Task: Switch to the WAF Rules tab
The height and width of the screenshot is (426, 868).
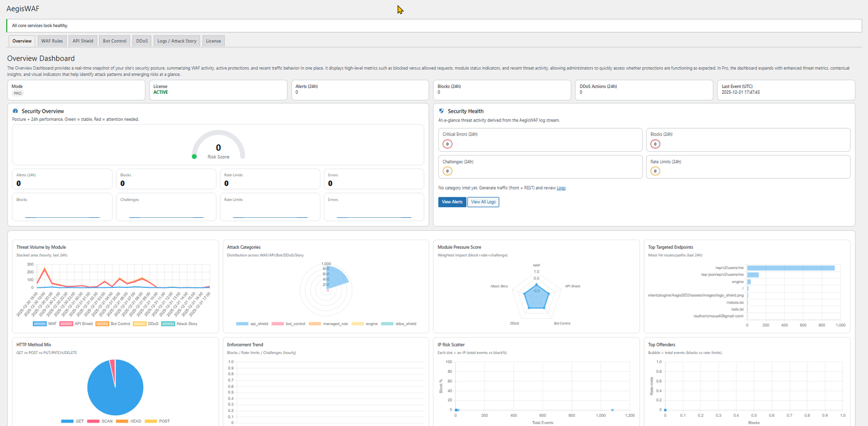Action: pyautogui.click(x=52, y=41)
